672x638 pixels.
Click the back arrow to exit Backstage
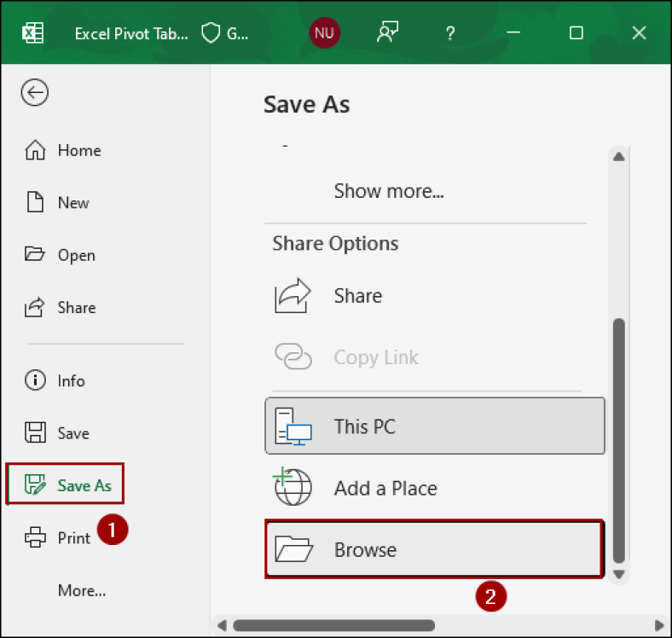(x=35, y=92)
